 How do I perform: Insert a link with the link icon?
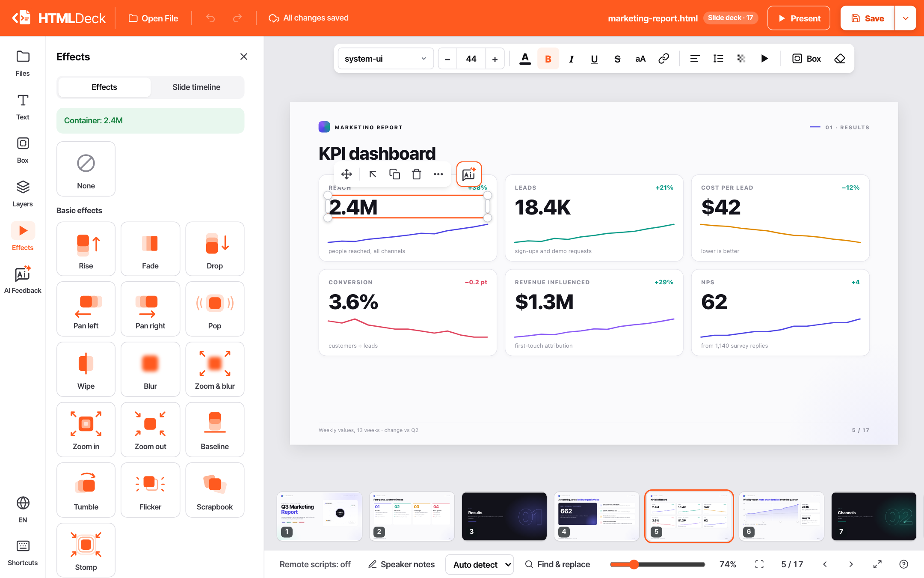coord(663,59)
